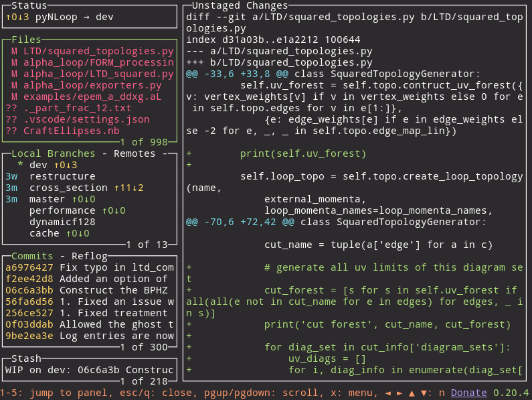Click the '1 of 13' branches counter

click(x=147, y=245)
